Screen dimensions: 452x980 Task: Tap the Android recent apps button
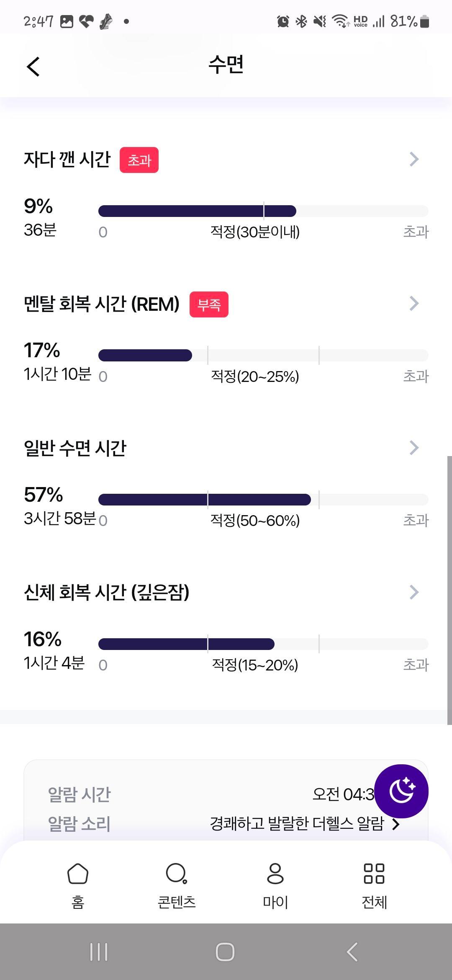(x=99, y=952)
